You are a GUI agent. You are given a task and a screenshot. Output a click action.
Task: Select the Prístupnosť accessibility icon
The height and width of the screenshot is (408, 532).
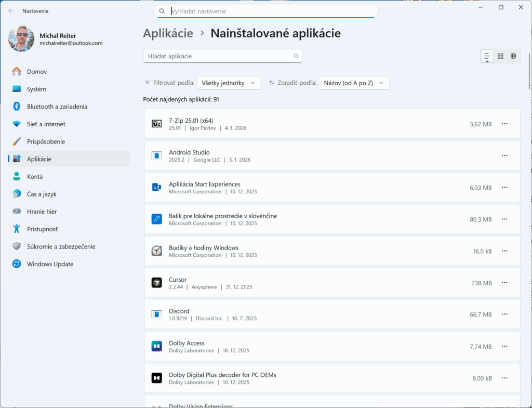(16, 229)
